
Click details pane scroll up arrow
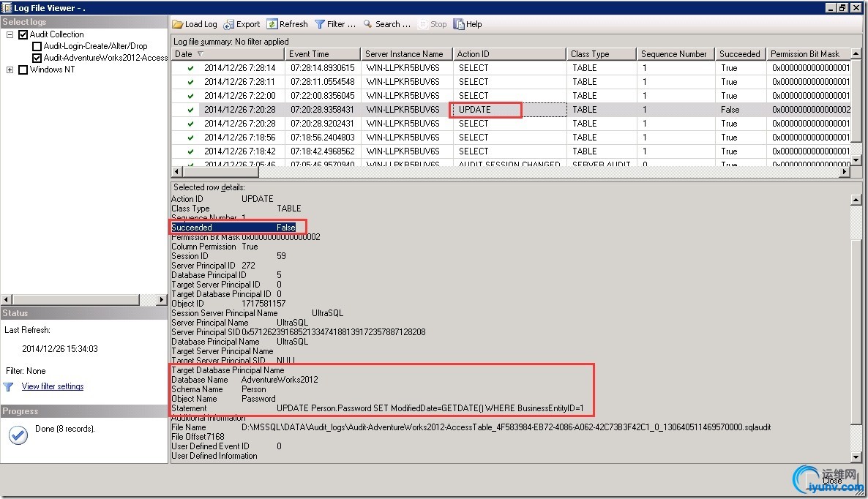[856, 200]
